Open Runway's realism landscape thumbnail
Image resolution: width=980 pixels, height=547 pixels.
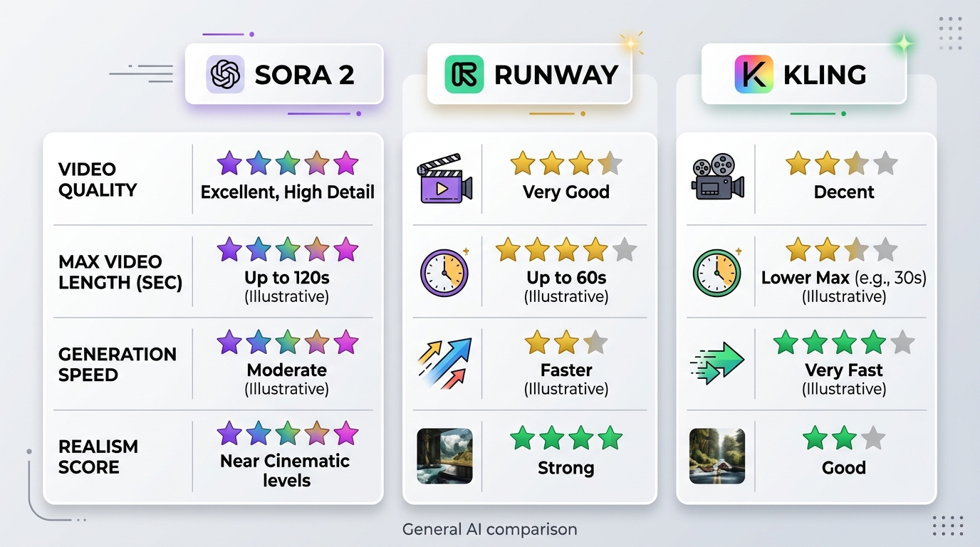coord(444,457)
